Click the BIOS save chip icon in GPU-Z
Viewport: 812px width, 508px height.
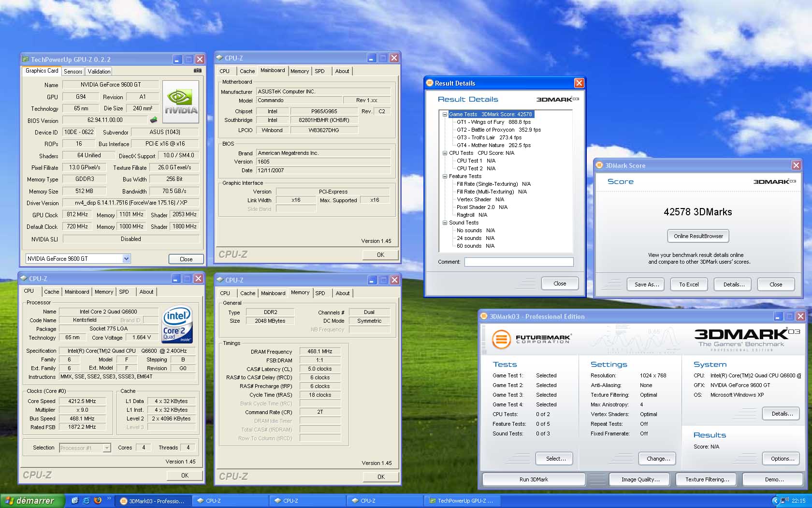(154, 120)
